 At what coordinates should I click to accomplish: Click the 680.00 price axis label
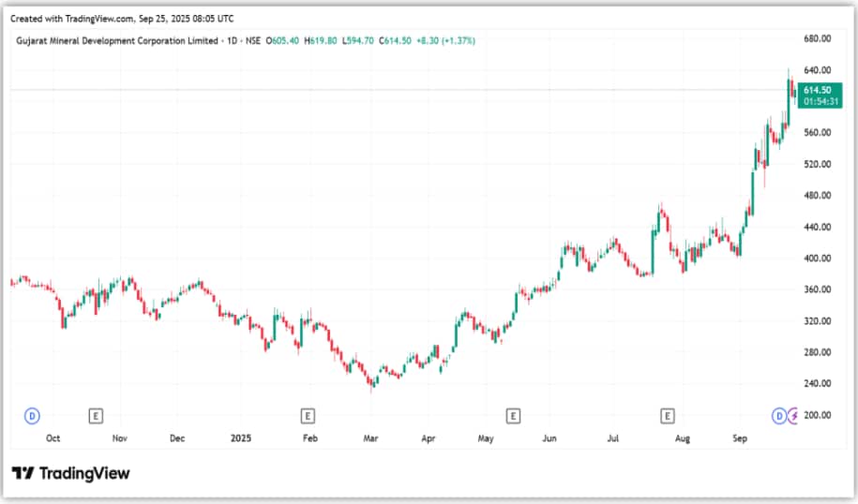click(x=818, y=38)
